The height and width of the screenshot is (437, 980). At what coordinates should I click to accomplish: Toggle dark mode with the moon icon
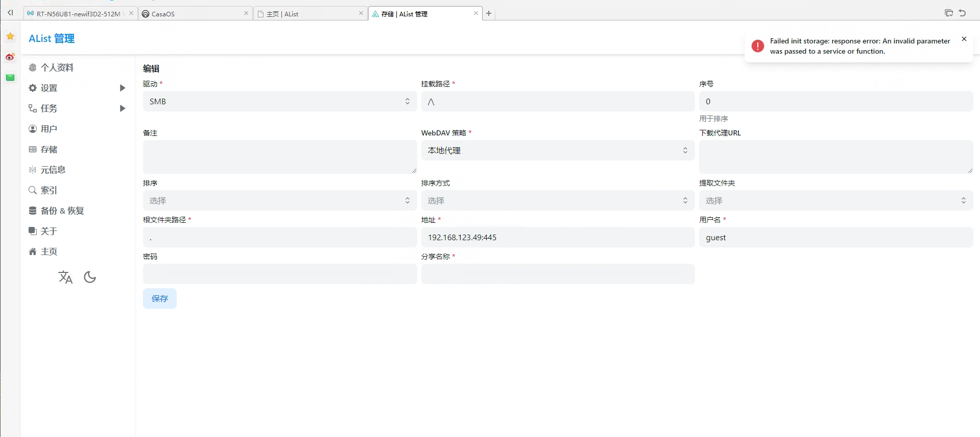pyautogui.click(x=90, y=277)
